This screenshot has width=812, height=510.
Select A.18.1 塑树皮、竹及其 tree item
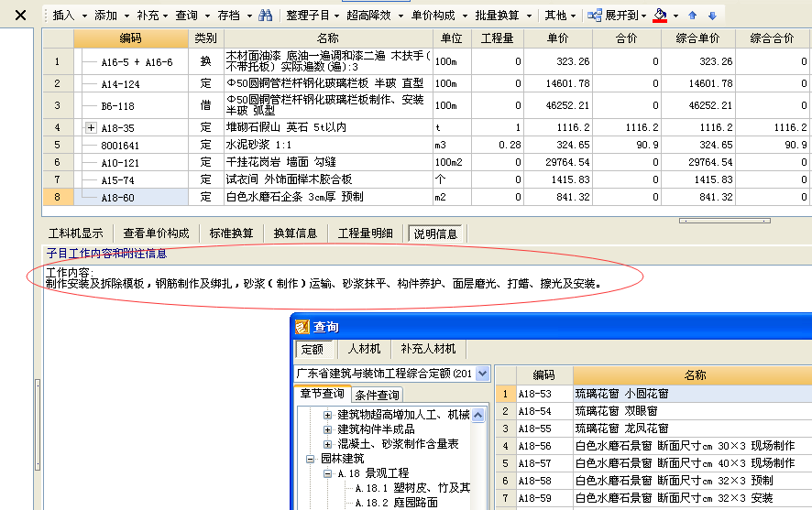point(412,488)
